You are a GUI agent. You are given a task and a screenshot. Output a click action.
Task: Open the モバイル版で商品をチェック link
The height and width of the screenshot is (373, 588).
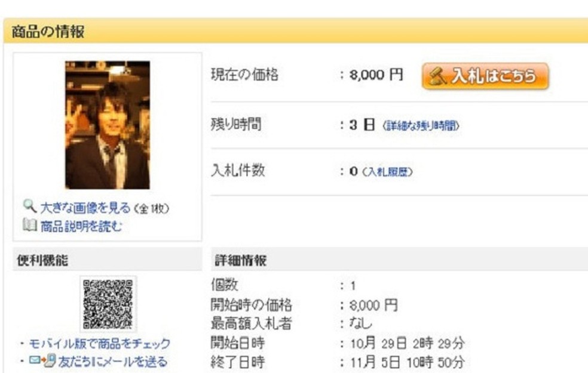pyautogui.click(x=100, y=343)
